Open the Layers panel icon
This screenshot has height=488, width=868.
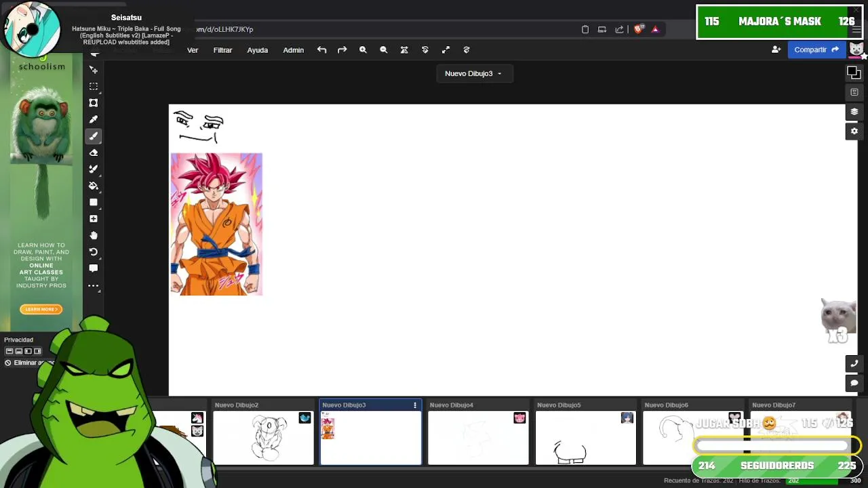854,112
